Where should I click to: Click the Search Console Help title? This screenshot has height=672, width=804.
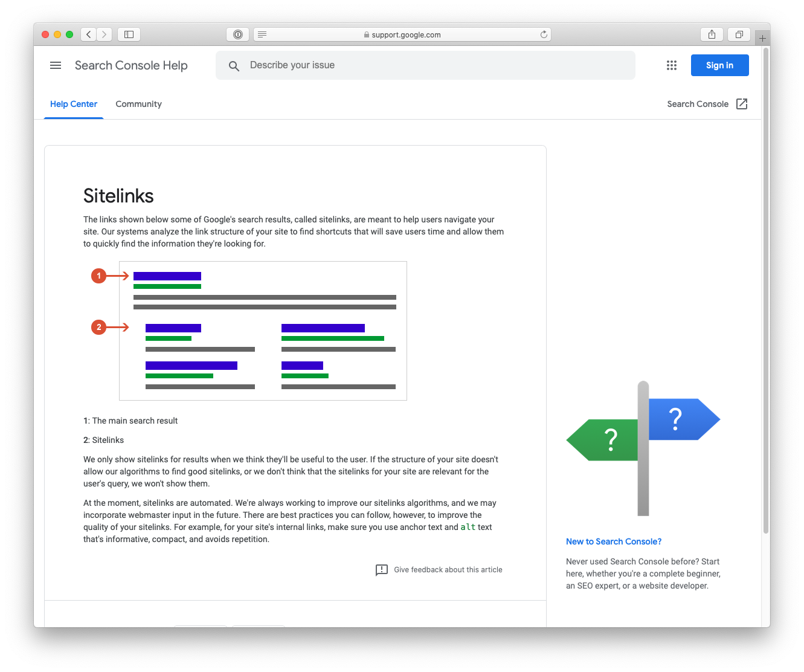click(131, 65)
